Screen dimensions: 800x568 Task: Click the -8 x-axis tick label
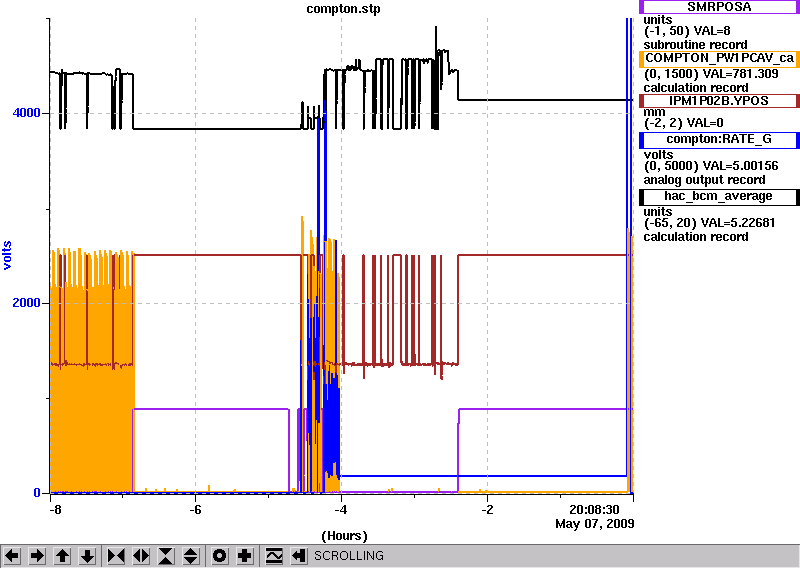[x=55, y=510]
